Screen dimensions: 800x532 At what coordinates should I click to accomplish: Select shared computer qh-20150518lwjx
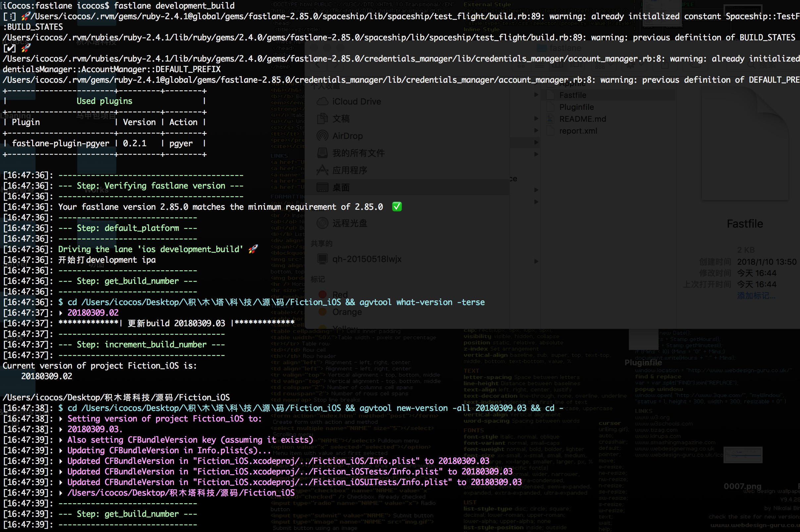point(366,259)
